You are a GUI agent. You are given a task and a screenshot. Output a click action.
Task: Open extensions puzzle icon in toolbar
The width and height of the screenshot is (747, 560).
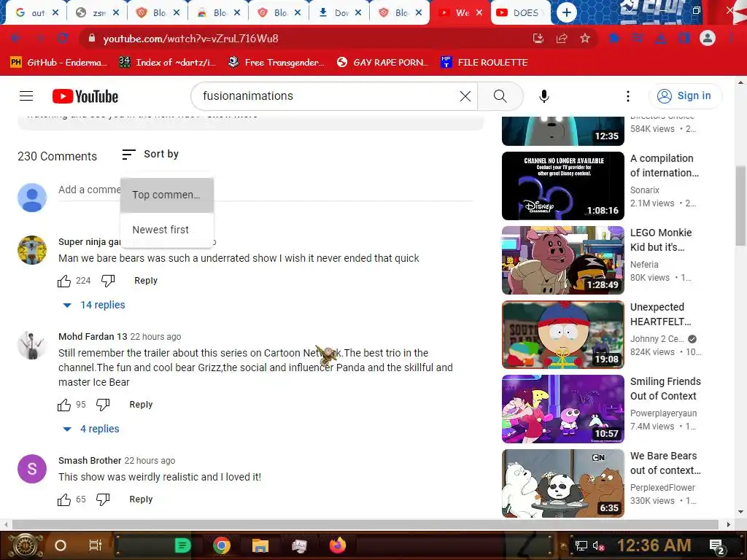click(614, 38)
